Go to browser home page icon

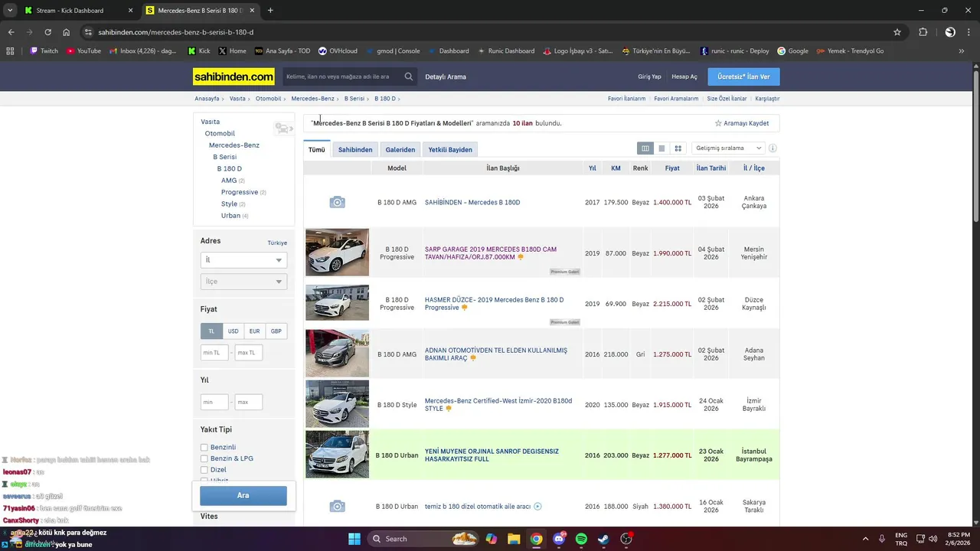pos(67,32)
